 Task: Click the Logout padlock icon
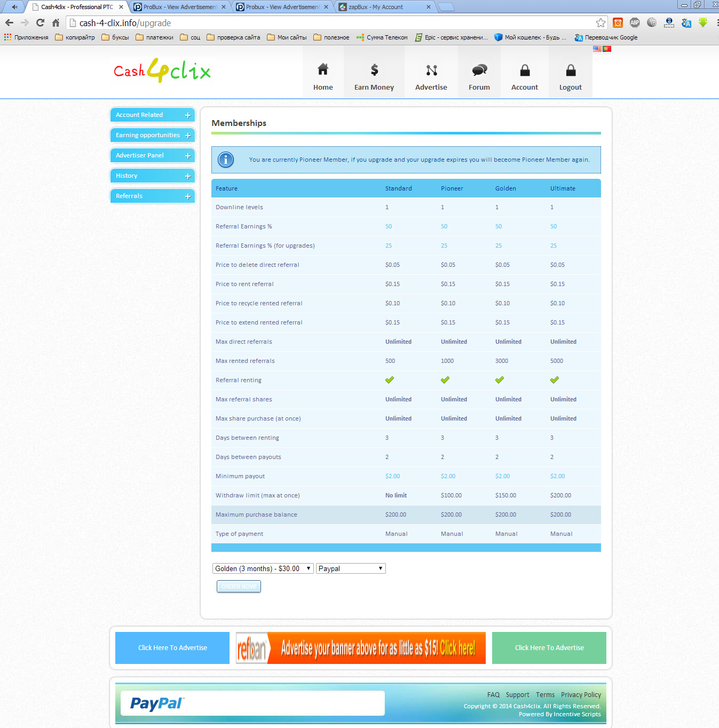[x=571, y=70]
